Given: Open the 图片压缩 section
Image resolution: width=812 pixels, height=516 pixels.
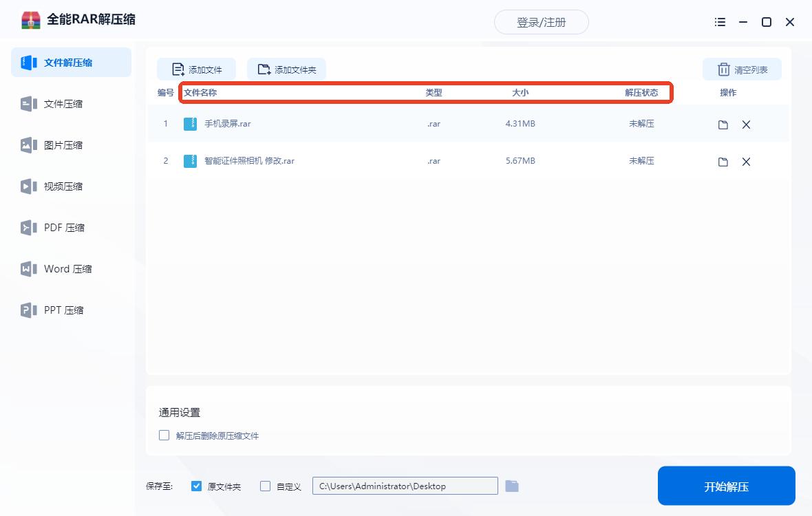Looking at the screenshot, I should pyautogui.click(x=63, y=145).
